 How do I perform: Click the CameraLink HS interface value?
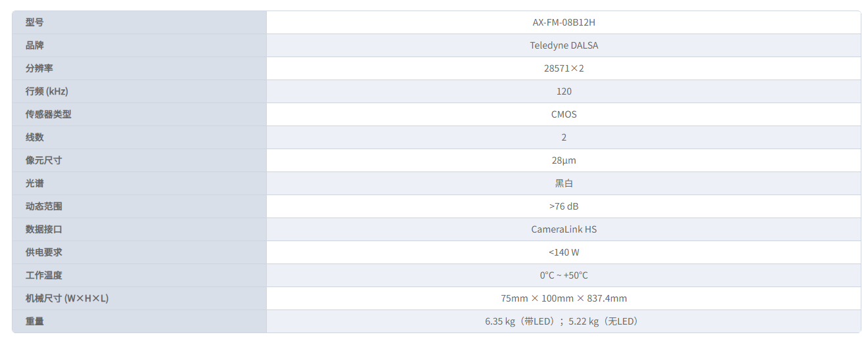pos(564,229)
